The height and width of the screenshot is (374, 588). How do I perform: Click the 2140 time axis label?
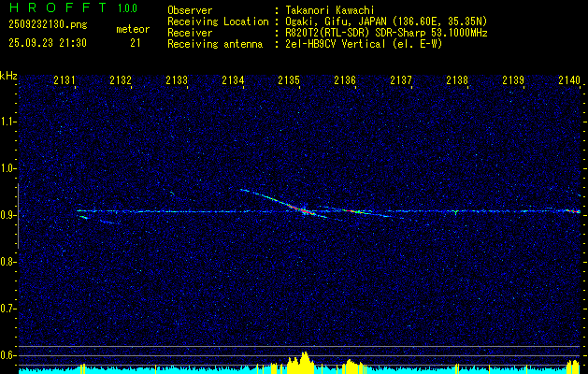click(x=569, y=79)
